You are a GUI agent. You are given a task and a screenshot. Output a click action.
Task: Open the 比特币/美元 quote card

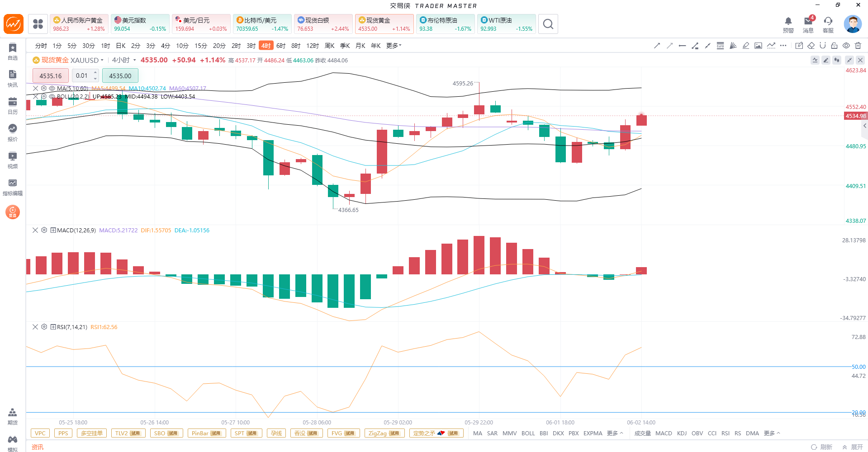[262, 24]
